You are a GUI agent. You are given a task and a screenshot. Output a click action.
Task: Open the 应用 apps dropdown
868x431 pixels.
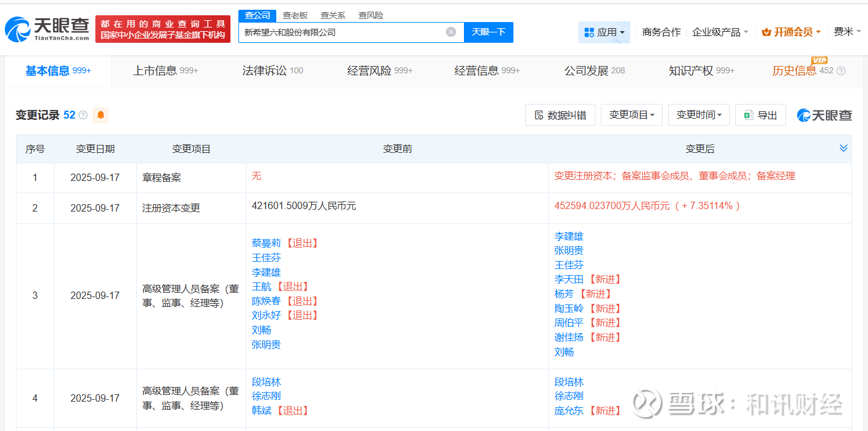604,32
